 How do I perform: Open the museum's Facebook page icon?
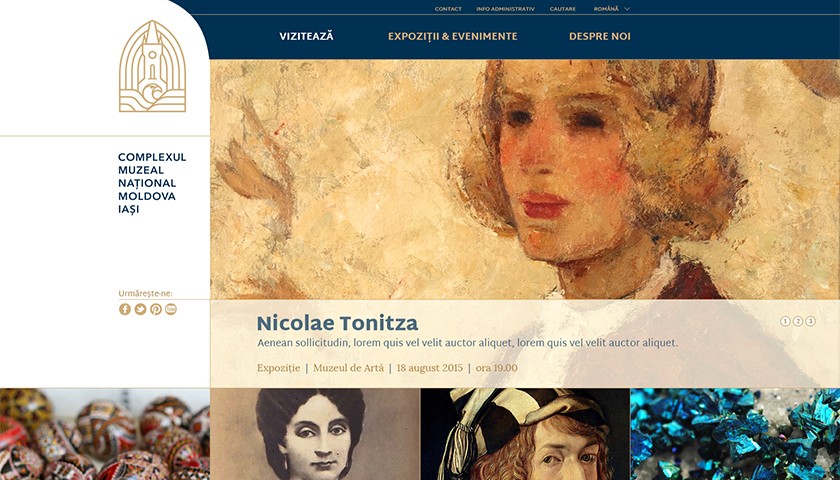click(125, 309)
